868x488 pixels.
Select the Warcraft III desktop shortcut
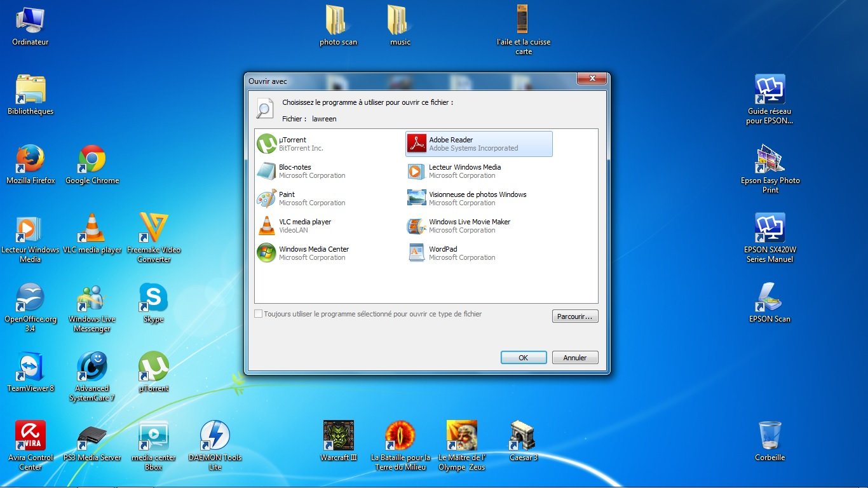(x=339, y=442)
